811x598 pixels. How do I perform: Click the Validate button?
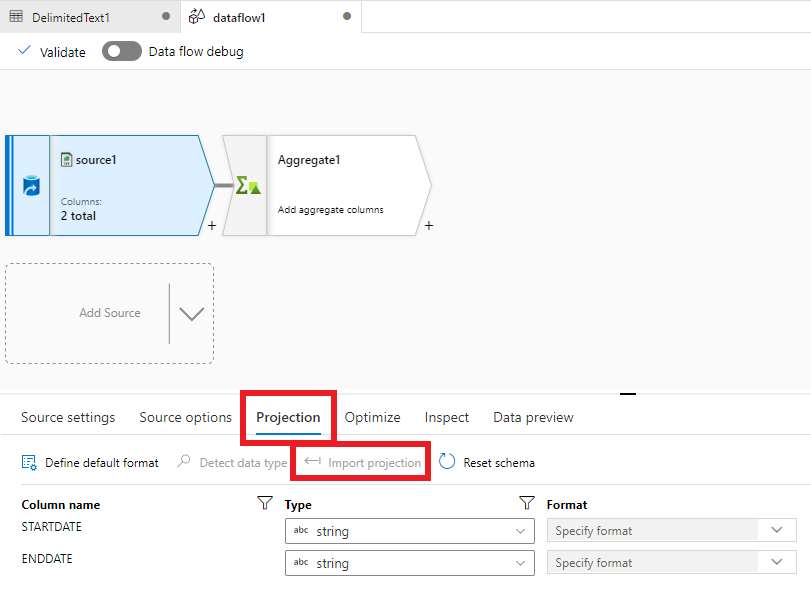pyautogui.click(x=52, y=52)
